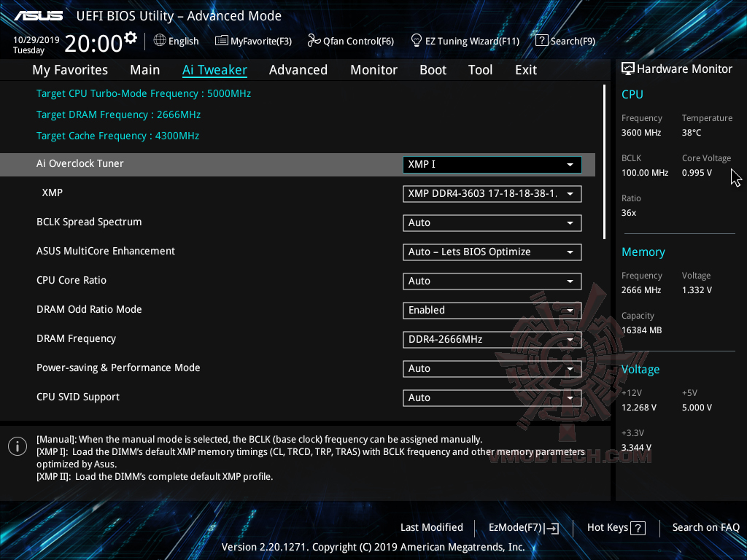Open the DRAM Frequency dropdown
The image size is (747, 560).
tap(492, 339)
